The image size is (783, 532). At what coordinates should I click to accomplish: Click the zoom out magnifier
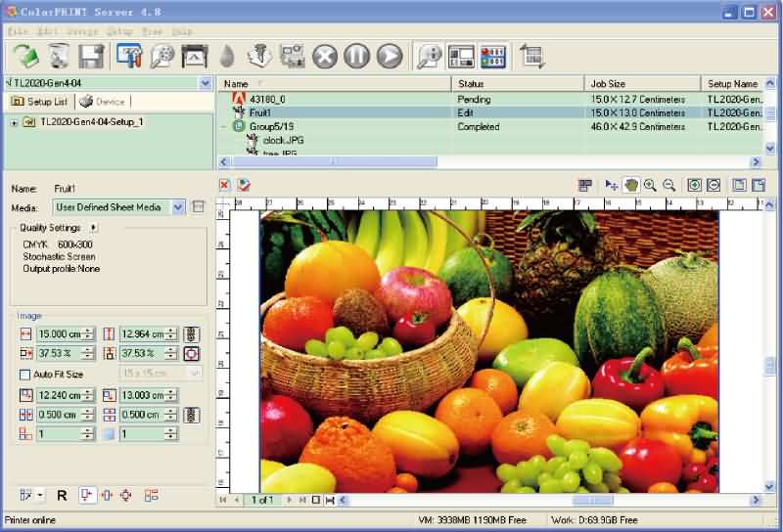click(x=669, y=185)
